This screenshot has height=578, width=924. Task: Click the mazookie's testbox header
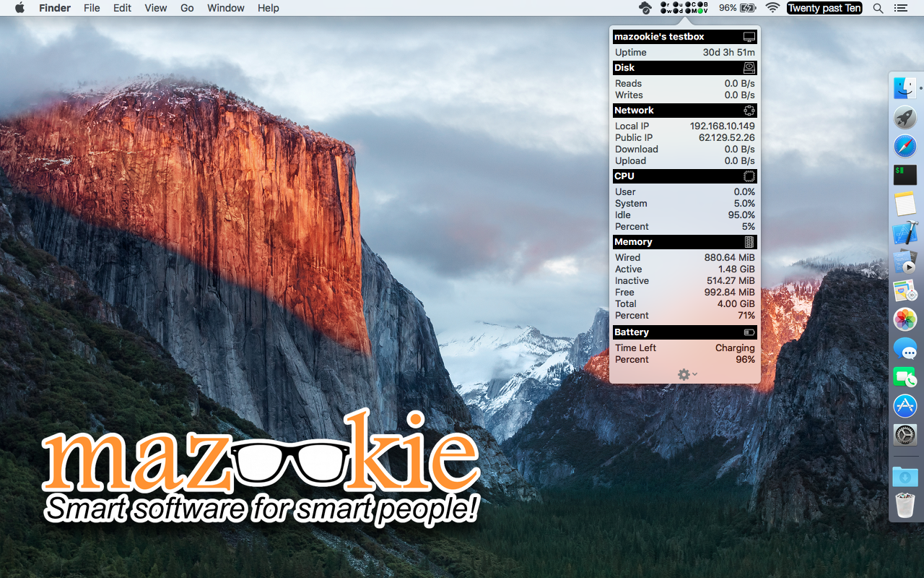click(x=684, y=37)
